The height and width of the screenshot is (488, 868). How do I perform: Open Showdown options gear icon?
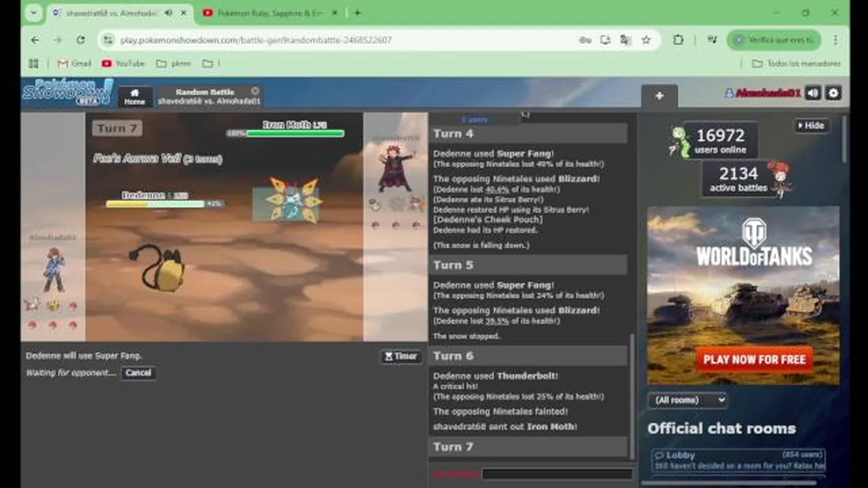[x=833, y=93]
